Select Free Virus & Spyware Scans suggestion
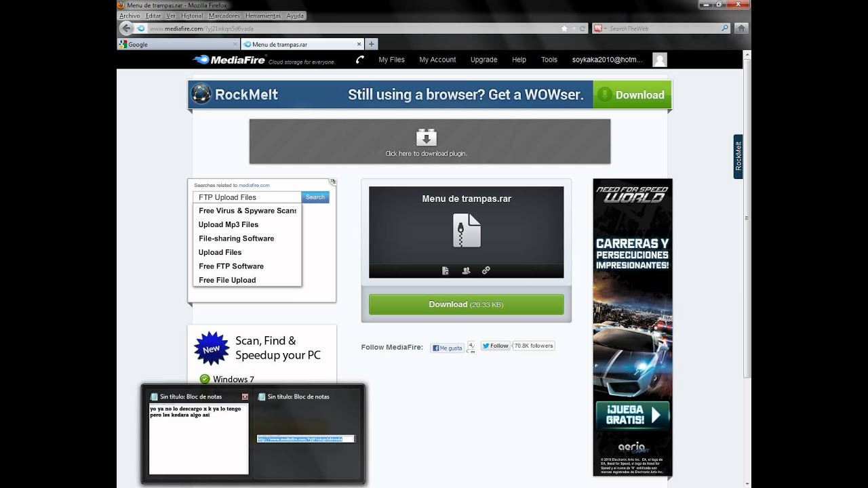Image resolution: width=868 pixels, height=488 pixels. pos(248,211)
